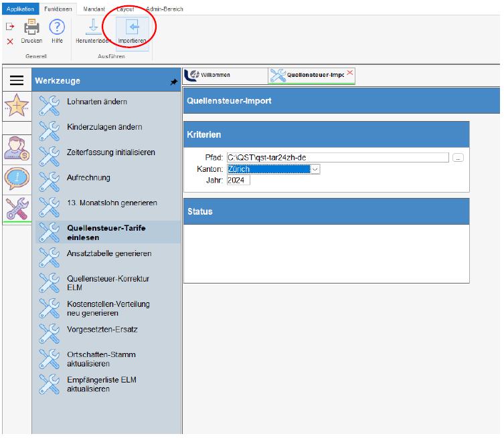Click the info speech bubble icon
504x438 pixels.
click(16, 178)
